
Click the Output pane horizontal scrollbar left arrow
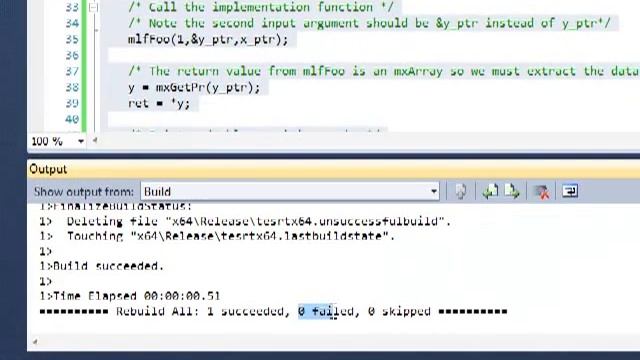[x=35, y=341]
